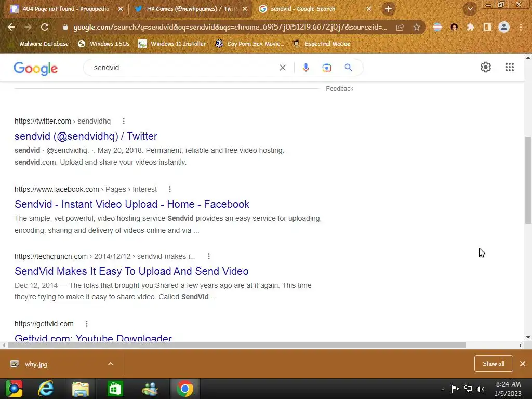532x399 pixels.
Task: Open Sendvid Instant Video Upload Facebook result
Action: click(x=131, y=204)
